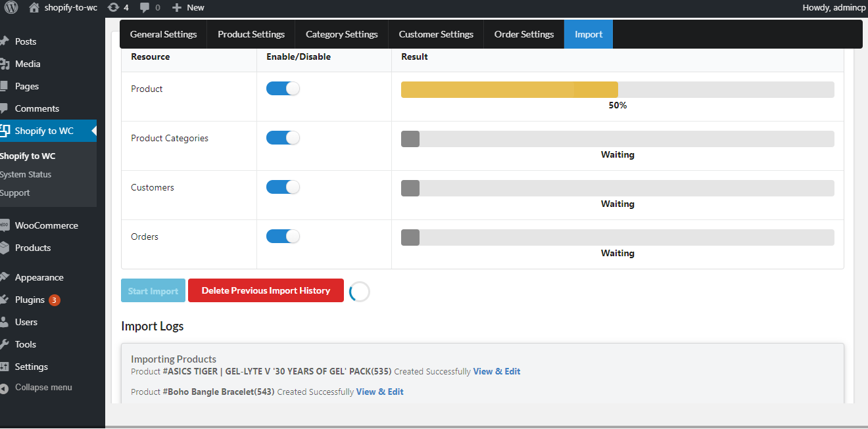Open View & Edit for Boho Bangle Bracelet

tap(380, 392)
